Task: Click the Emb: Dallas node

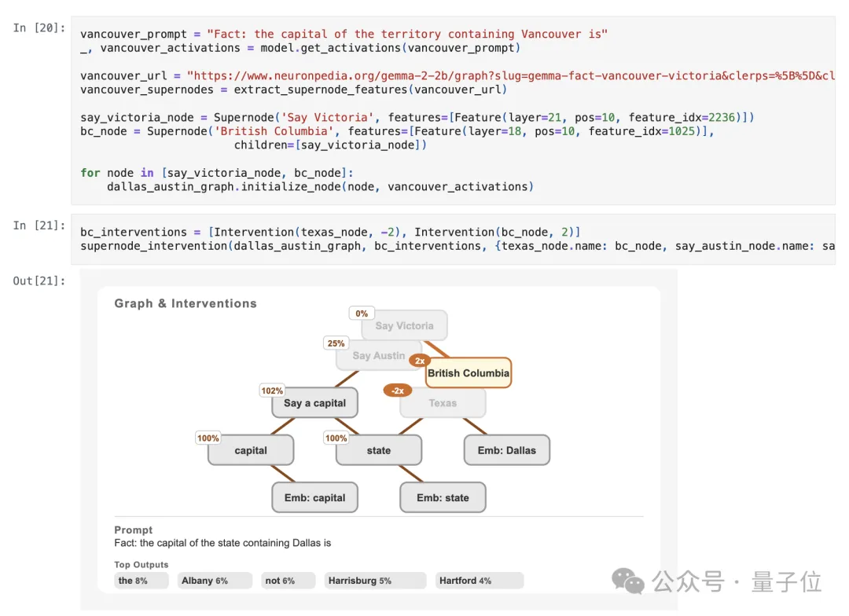Action: 506,450
